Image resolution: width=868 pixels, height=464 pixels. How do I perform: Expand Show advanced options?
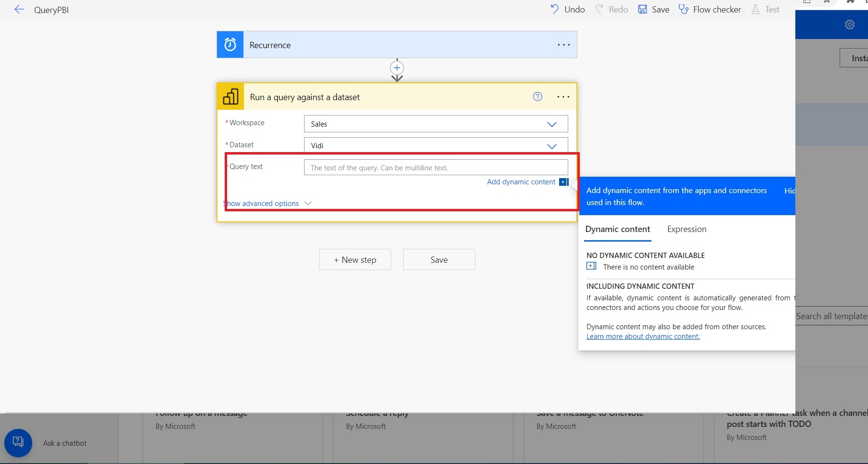pyautogui.click(x=268, y=204)
